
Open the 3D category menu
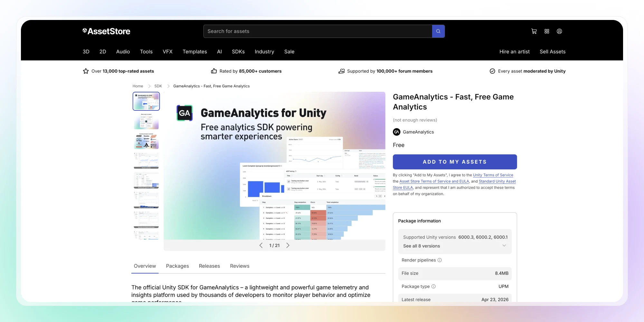click(x=86, y=52)
